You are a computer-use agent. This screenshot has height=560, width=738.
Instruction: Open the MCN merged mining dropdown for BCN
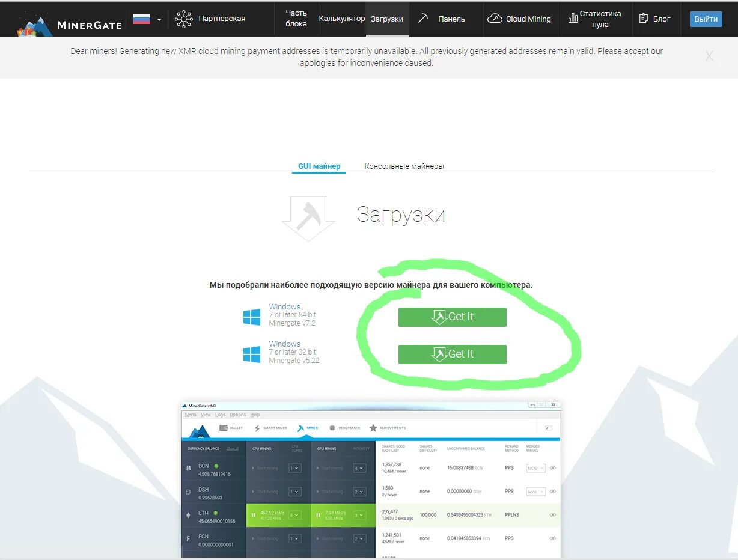pyautogui.click(x=536, y=468)
